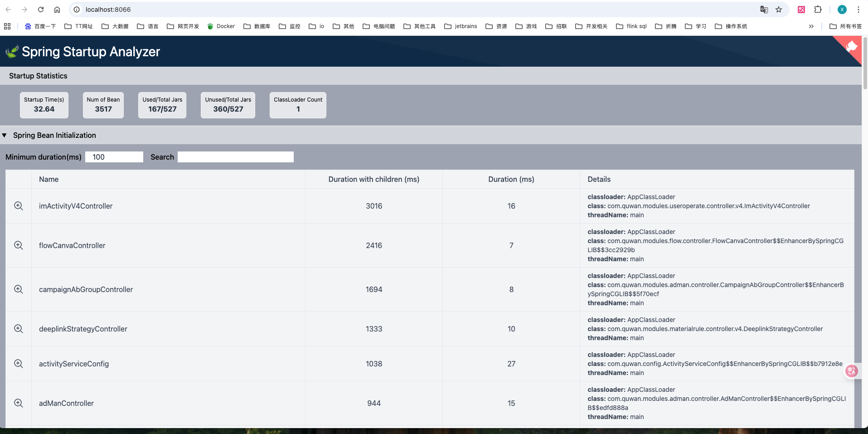Click the GitHub corner icon
This screenshot has width=868, height=434.
(851, 46)
